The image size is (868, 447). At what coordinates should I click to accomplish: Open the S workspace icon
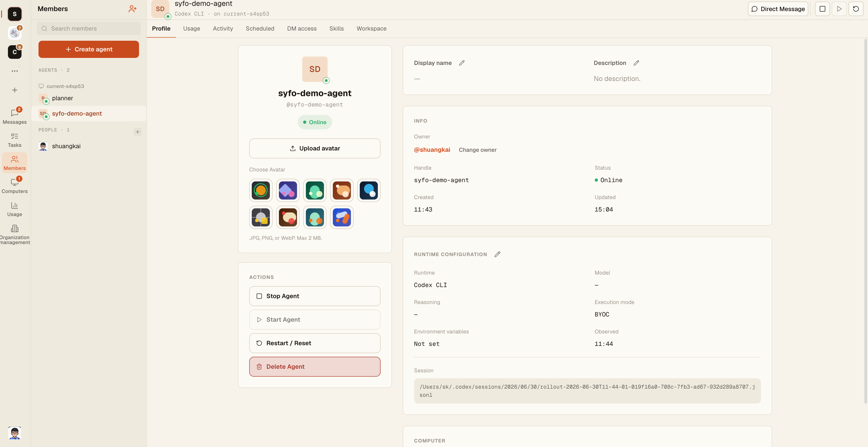(x=14, y=14)
